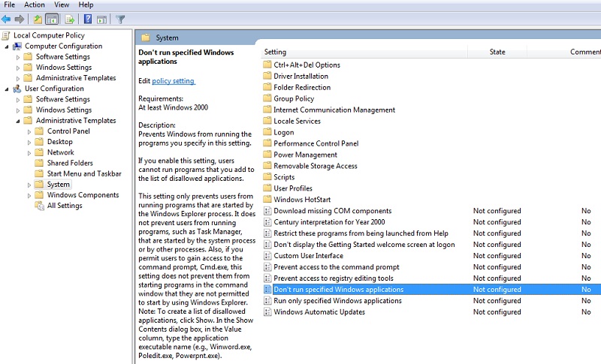The width and height of the screenshot is (601, 364).
Task: Sort by the State column header
Action: [x=497, y=52]
